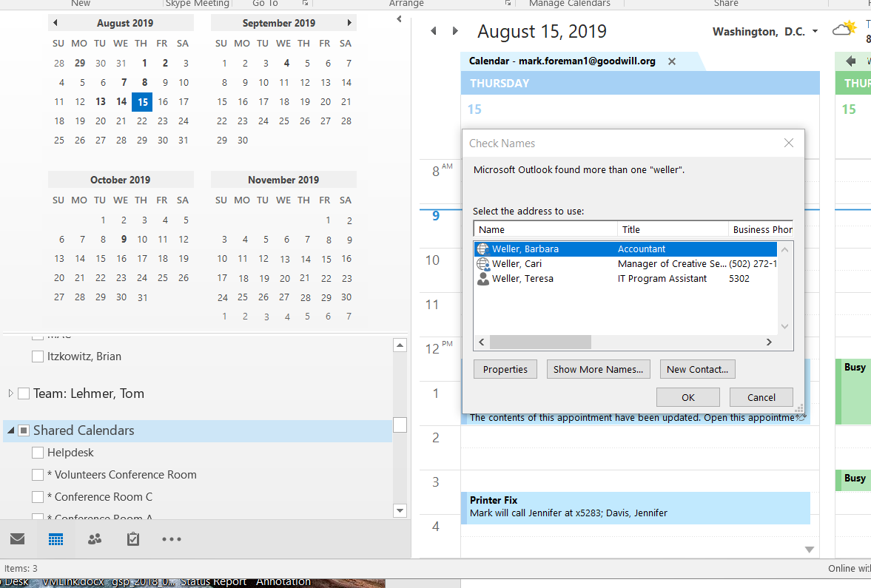This screenshot has width=871, height=588.
Task: Select Weller, Cari contact icon
Action: coord(483,264)
